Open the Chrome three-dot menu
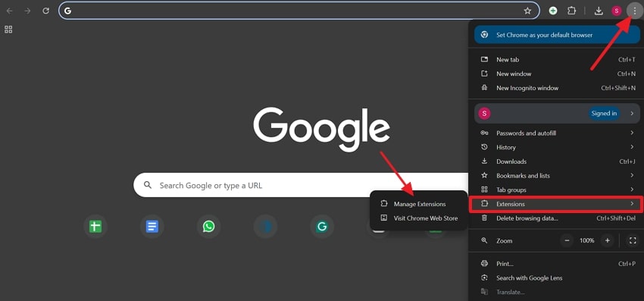 [x=635, y=11]
